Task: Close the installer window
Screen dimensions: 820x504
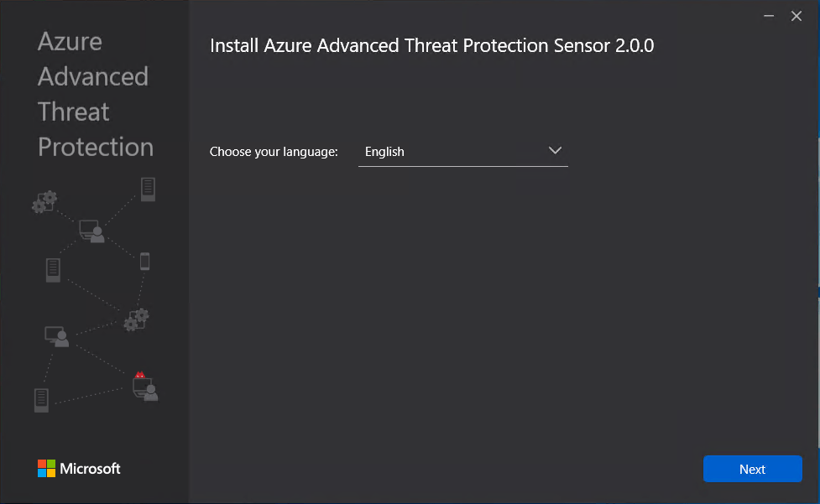Action: [x=796, y=16]
